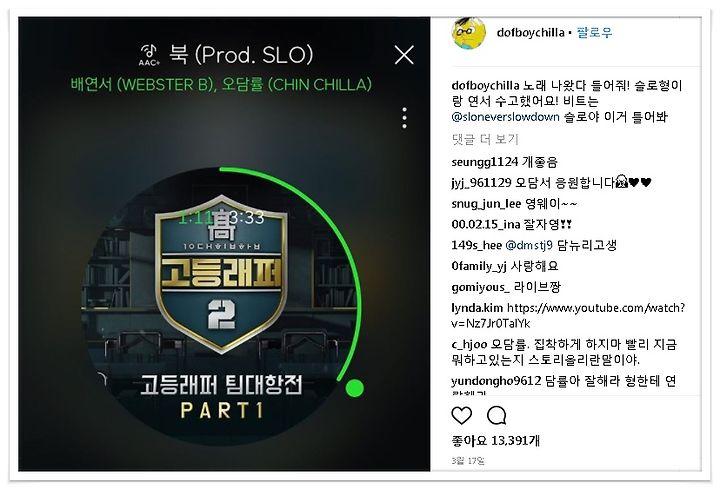Open seungg1124 commenter profile
The height and width of the screenshot is (489, 720).
pos(484,162)
